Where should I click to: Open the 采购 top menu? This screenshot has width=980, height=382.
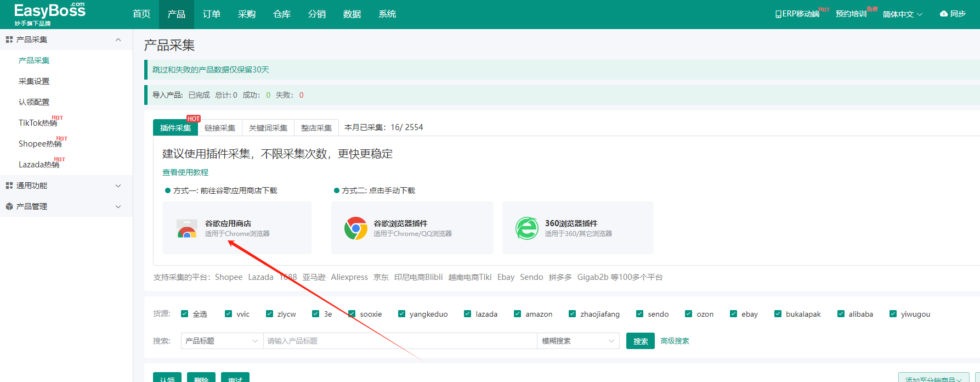(247, 14)
